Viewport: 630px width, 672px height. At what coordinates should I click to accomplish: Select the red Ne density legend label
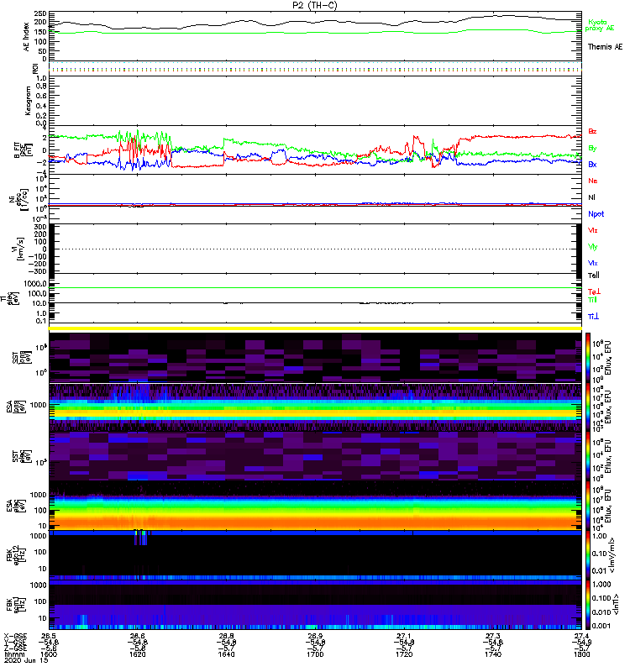click(x=593, y=181)
